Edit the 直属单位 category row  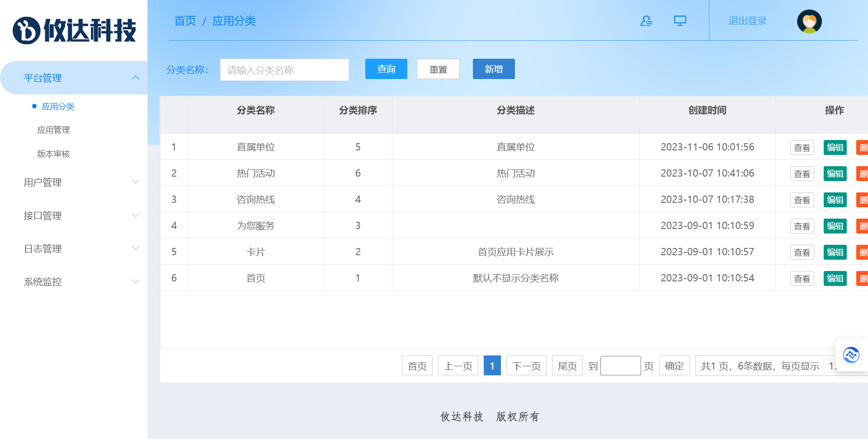[x=835, y=147]
